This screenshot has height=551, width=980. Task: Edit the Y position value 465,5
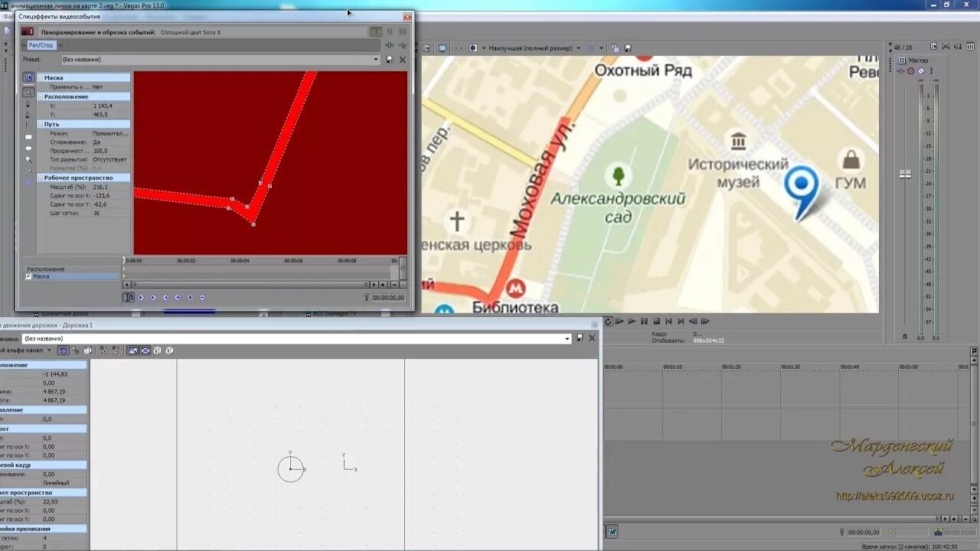111,114
